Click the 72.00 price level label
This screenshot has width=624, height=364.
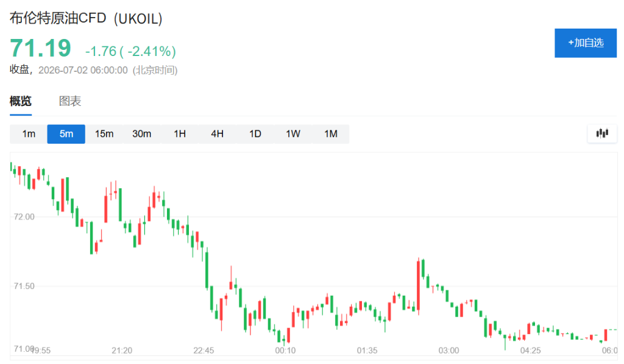click(24, 217)
